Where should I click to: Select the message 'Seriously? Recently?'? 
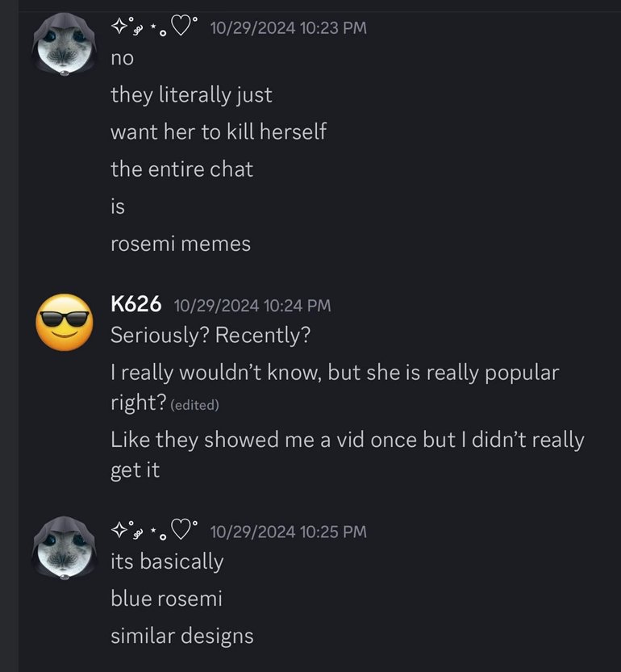pyautogui.click(x=210, y=336)
